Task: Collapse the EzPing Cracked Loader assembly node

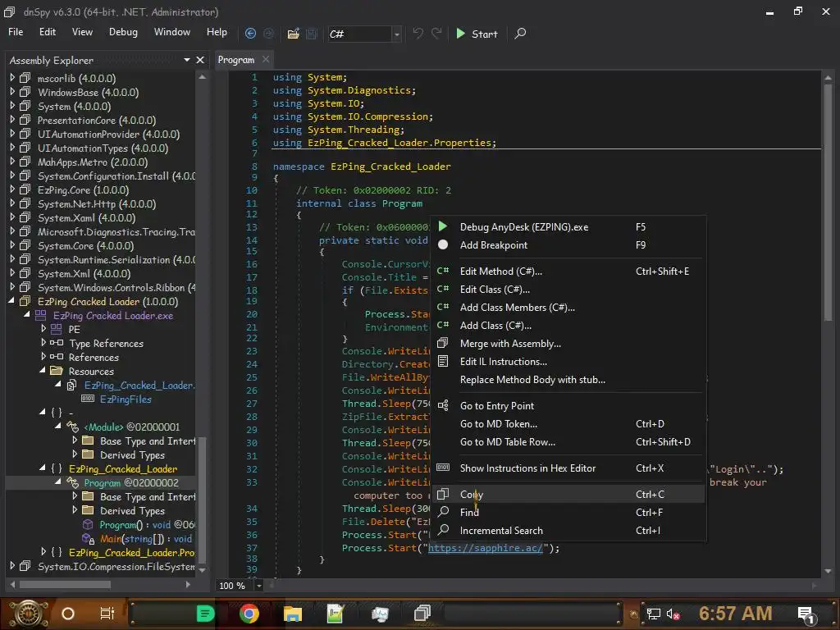Action: [12, 301]
